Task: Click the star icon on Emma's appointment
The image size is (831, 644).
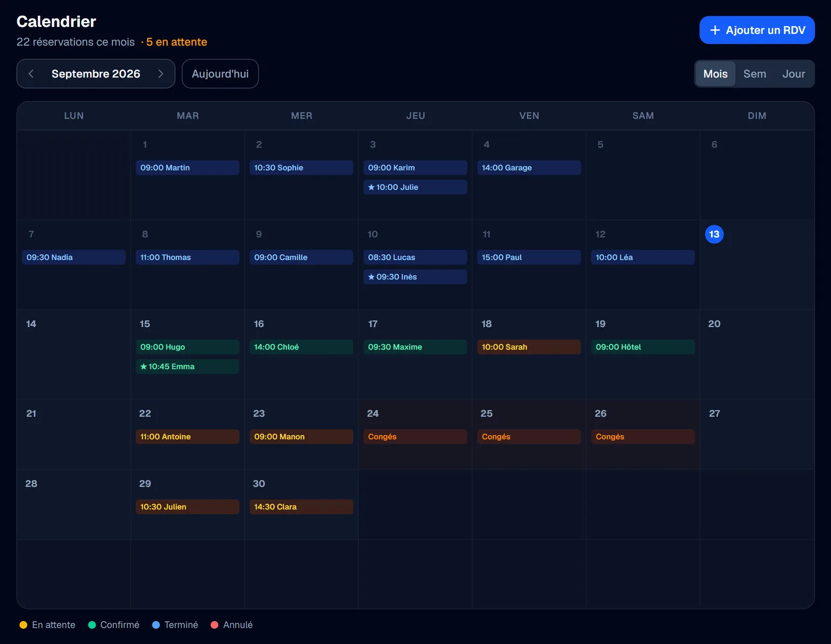Action: click(x=143, y=367)
